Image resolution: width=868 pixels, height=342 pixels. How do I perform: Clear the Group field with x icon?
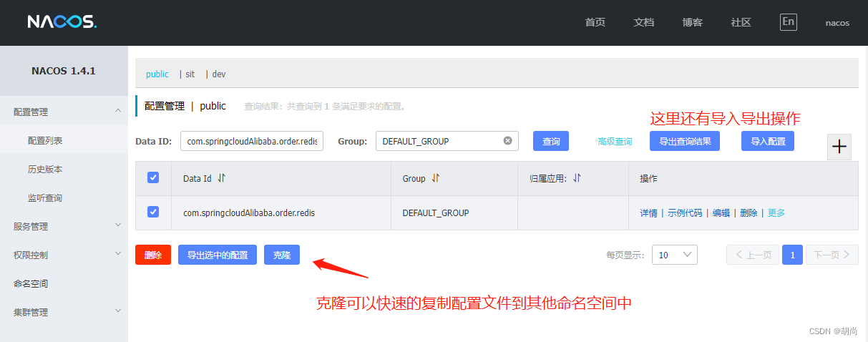coord(507,141)
